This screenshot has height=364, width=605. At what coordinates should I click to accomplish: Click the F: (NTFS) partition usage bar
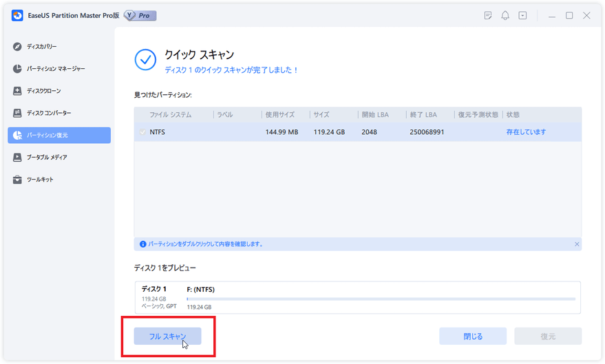click(381, 299)
